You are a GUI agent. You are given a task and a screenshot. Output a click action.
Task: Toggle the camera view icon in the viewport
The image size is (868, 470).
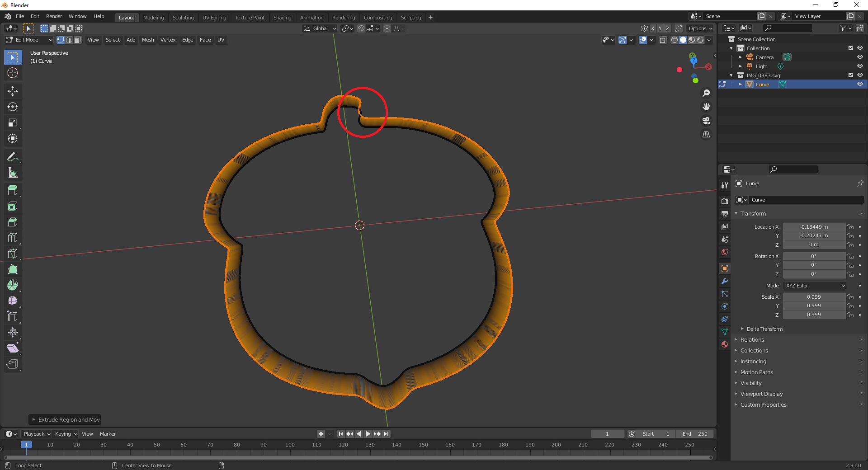pyautogui.click(x=706, y=121)
